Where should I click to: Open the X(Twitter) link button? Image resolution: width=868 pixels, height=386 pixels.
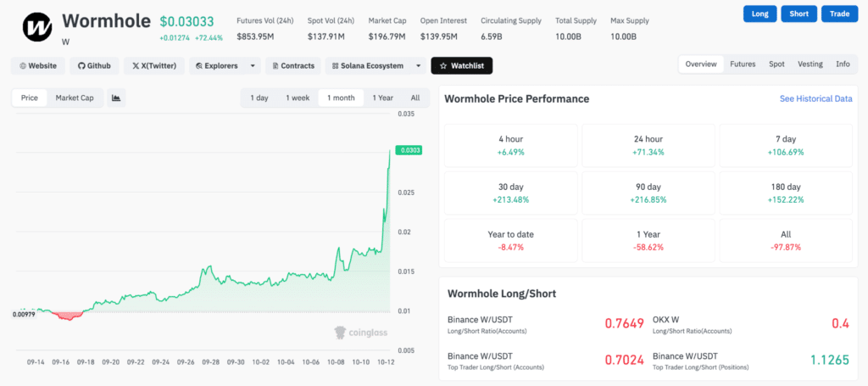(x=154, y=65)
